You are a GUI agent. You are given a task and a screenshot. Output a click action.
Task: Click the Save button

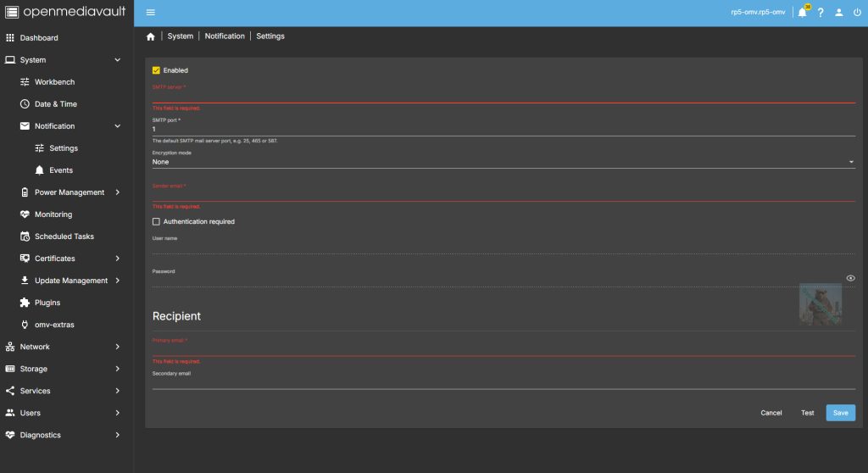[840, 413]
